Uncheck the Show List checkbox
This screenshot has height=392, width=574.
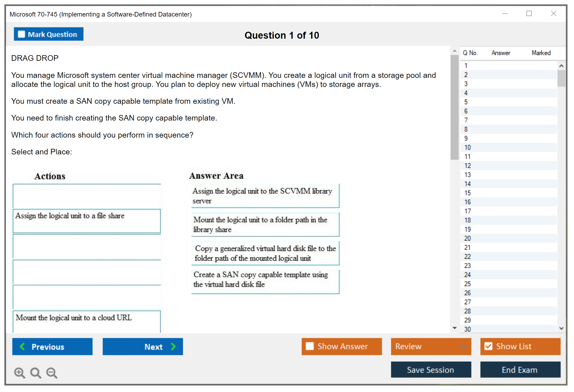pyautogui.click(x=488, y=346)
